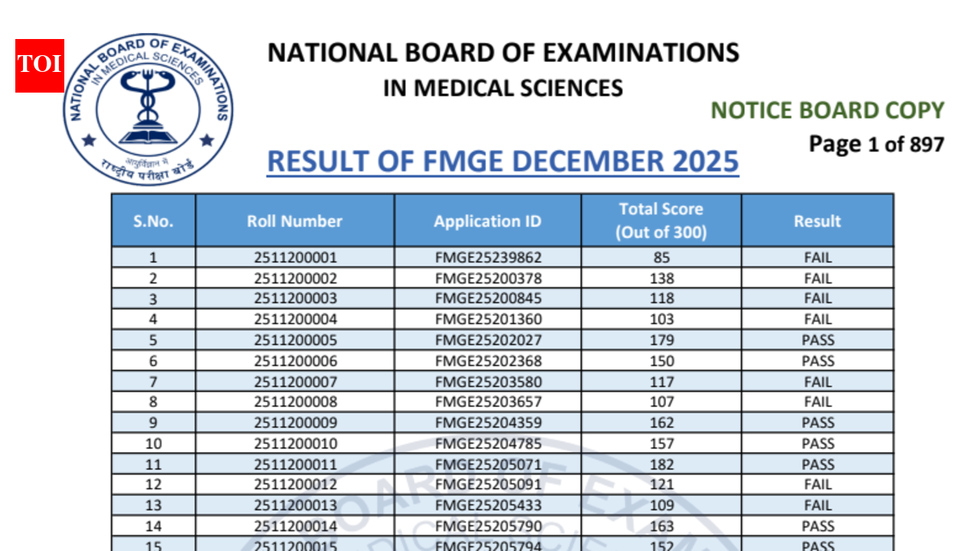Select the S.No. column header
The image size is (980, 551).
153,221
